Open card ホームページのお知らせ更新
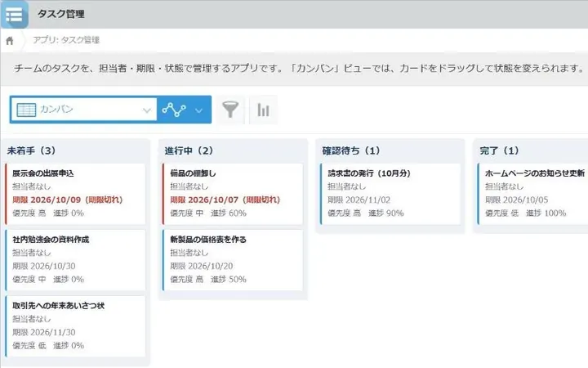 (532, 194)
